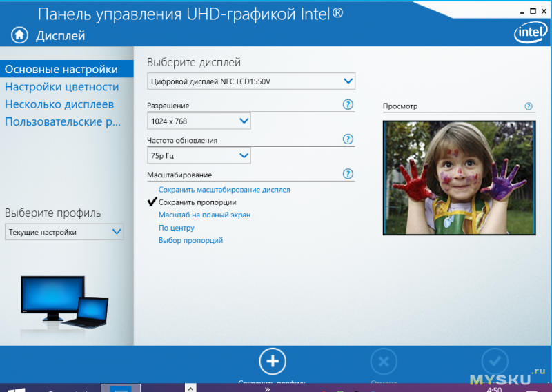Click the help icon beside Просмотр
Screen dimensions: 552x392
click(529, 106)
